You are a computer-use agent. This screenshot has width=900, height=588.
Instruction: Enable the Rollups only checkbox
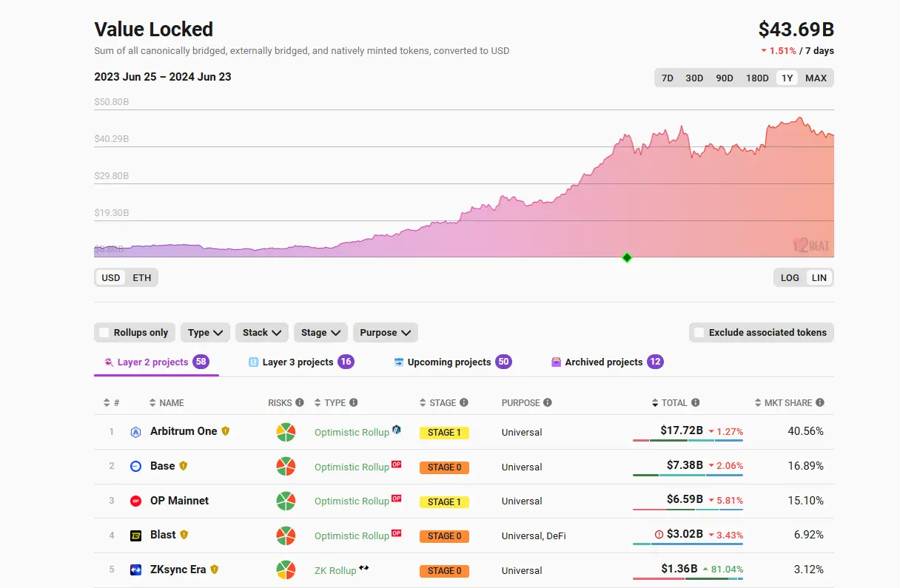click(105, 333)
